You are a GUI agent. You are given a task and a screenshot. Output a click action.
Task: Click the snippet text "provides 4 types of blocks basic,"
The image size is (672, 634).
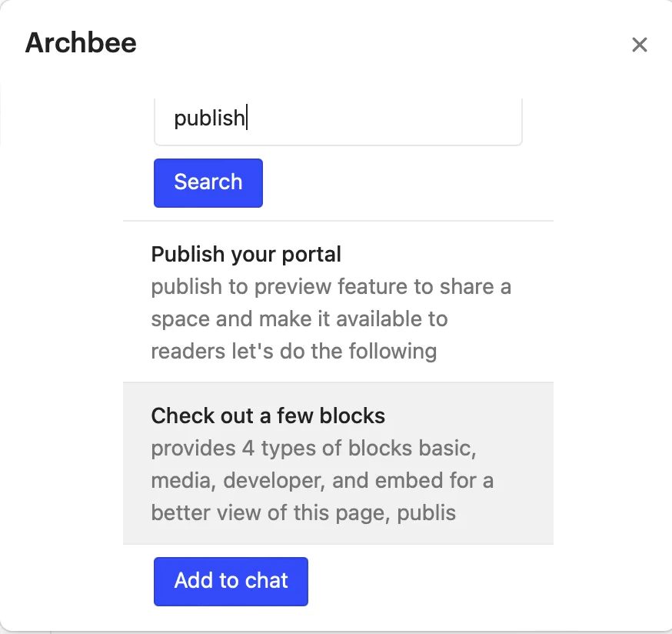point(314,449)
